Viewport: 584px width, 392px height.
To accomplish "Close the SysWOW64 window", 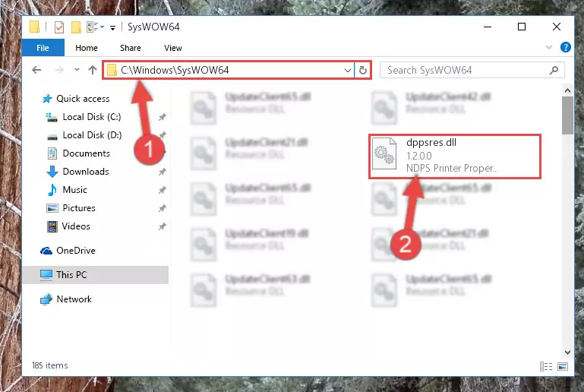I will click(557, 27).
